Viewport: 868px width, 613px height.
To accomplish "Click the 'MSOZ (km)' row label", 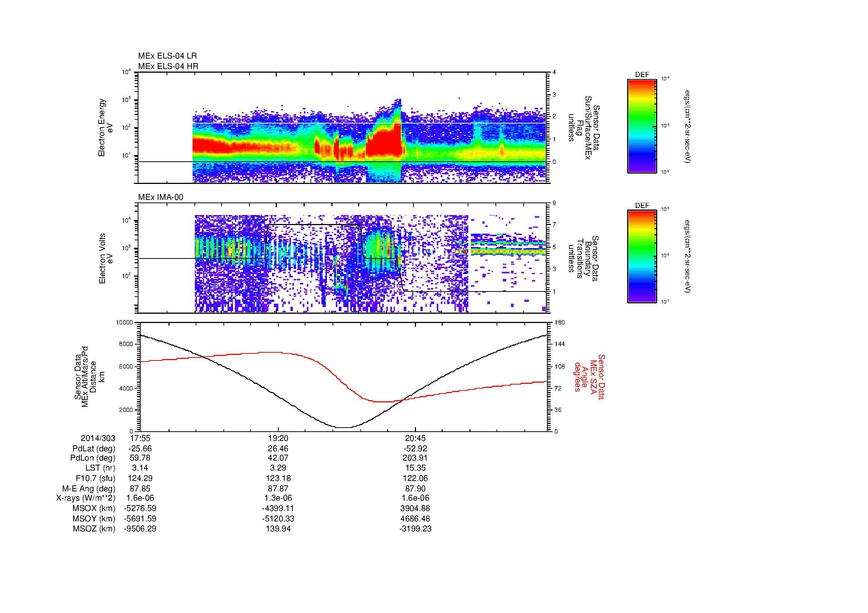I will click(x=94, y=529).
